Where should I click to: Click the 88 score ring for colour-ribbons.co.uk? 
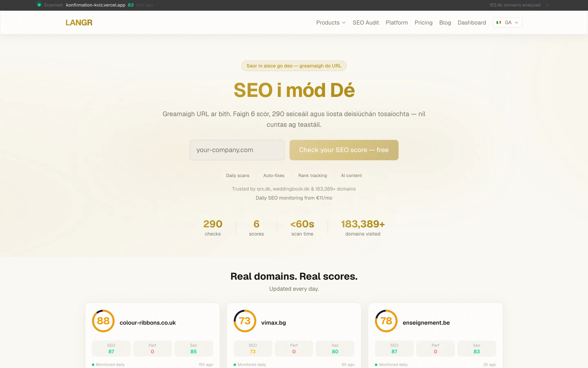(103, 321)
